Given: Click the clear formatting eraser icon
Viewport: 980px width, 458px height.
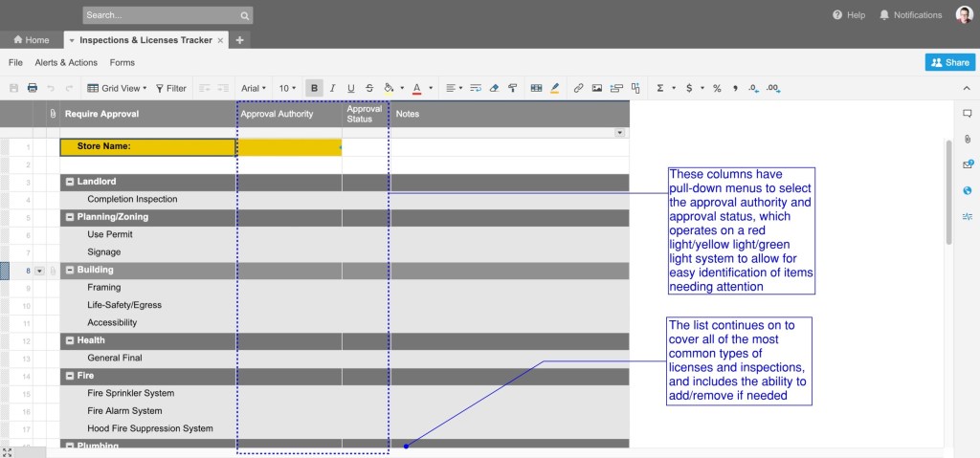Looking at the screenshot, I should pos(494,88).
